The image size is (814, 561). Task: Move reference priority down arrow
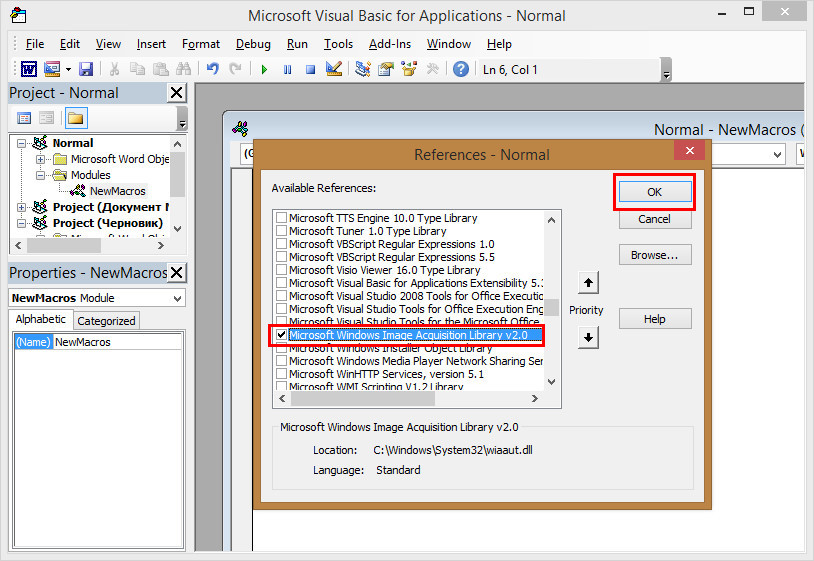click(x=588, y=338)
